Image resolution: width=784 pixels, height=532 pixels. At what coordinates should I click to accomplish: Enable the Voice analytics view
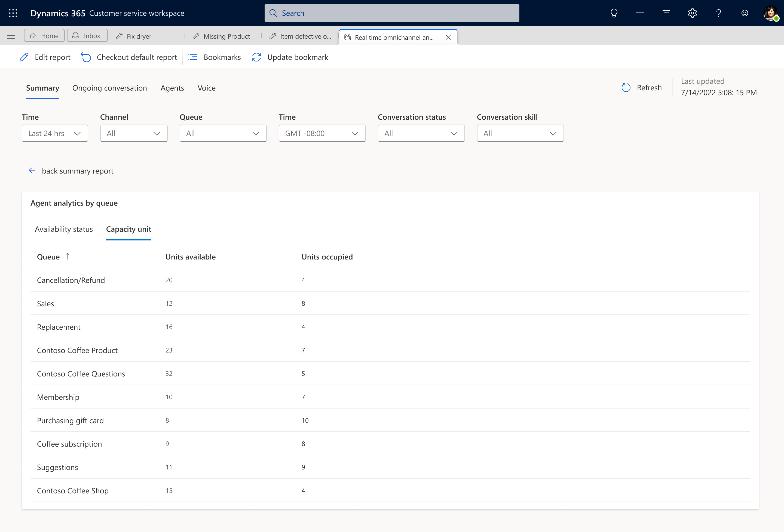coord(207,87)
